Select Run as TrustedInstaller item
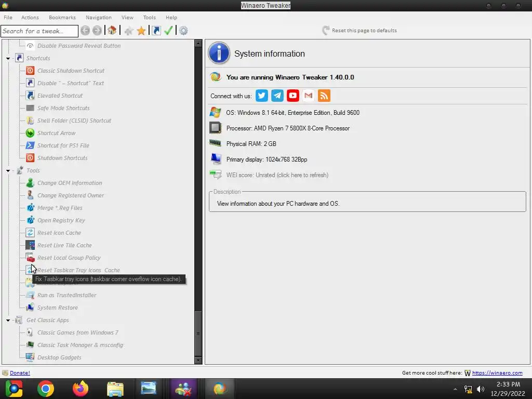532x399 pixels. 67,295
